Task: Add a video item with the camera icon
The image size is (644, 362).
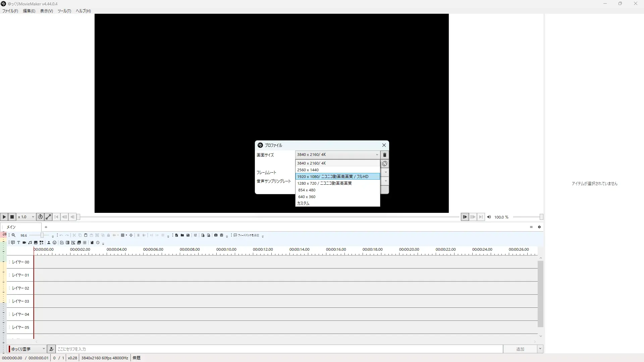Action: pyautogui.click(x=24, y=243)
